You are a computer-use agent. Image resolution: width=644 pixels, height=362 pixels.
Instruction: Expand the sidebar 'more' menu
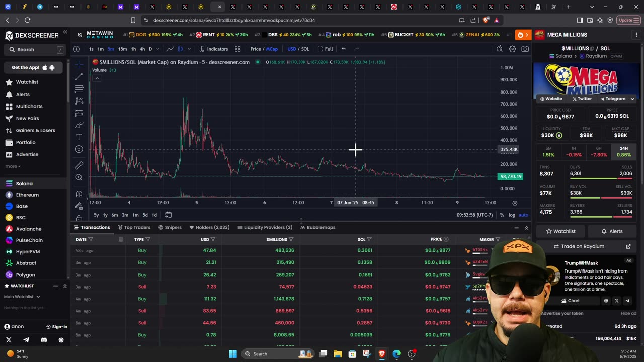(x=13, y=166)
